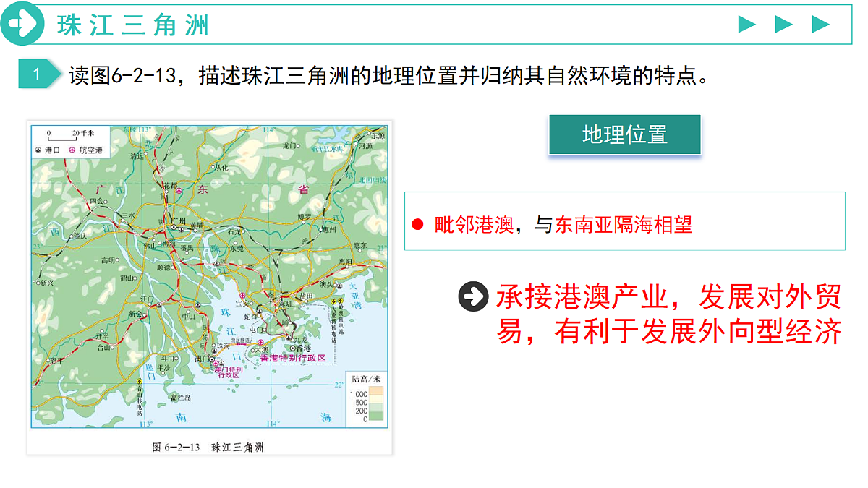Screen dimensions: 868x488
Task: Click the 航空港 airport symbol in legend
Action: point(72,150)
